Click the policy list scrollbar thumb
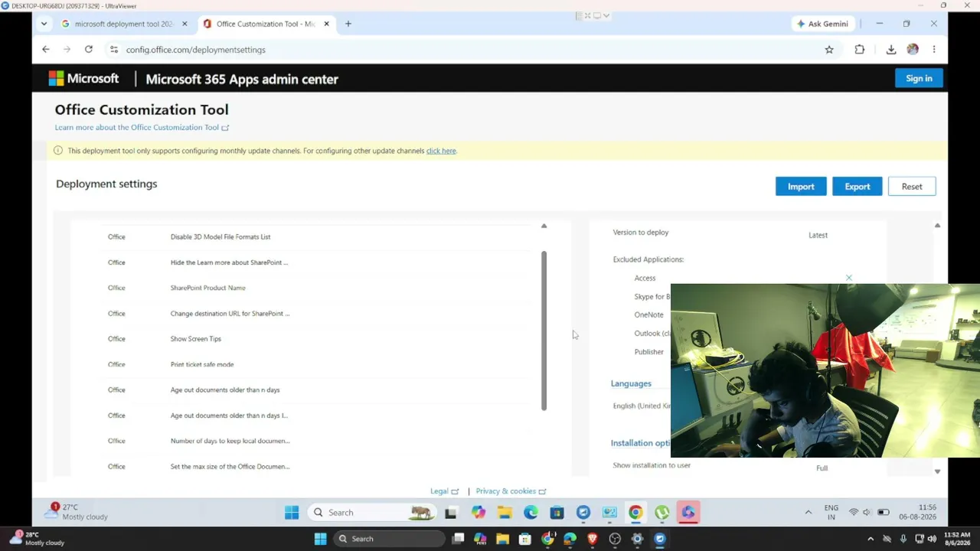 pos(544,331)
